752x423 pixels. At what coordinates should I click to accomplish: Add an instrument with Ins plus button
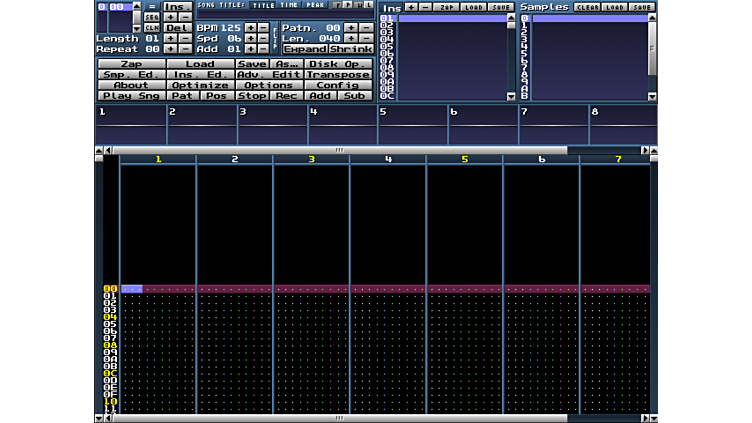[411, 7]
